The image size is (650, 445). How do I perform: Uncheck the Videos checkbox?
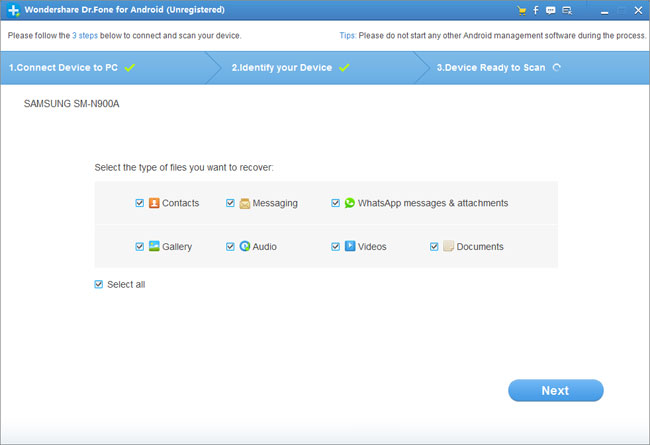click(336, 246)
